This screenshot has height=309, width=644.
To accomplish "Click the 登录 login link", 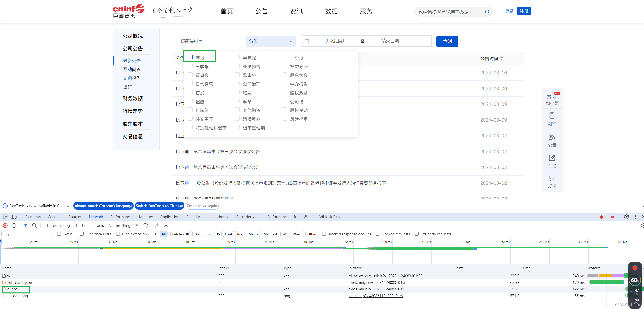I will 509,11.
